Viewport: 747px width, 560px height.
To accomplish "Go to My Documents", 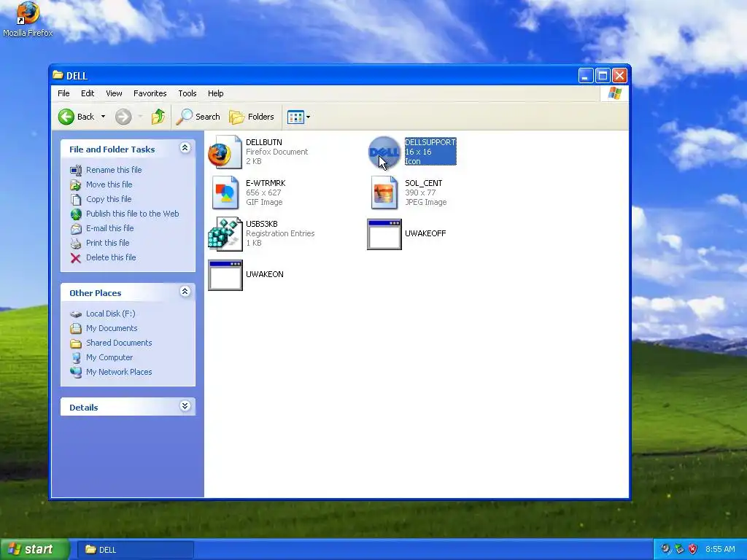I will click(x=112, y=329).
